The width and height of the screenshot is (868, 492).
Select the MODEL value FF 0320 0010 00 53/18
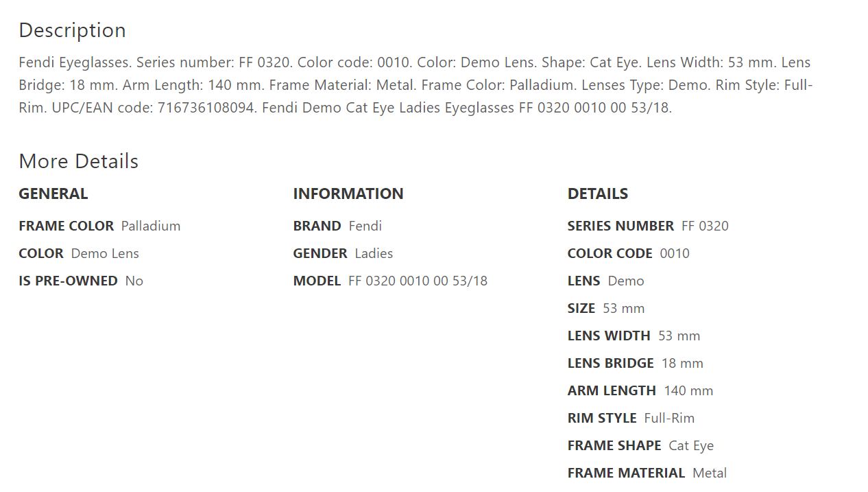[418, 281]
